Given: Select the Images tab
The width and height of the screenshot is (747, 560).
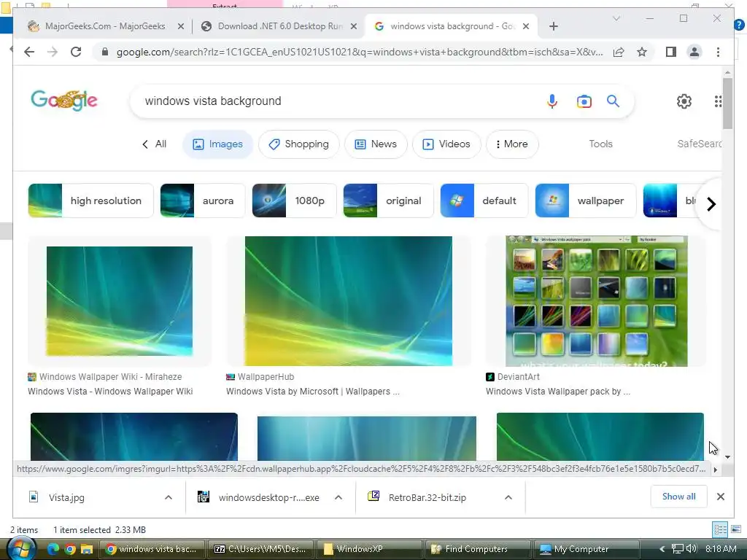Looking at the screenshot, I should pyautogui.click(x=217, y=144).
